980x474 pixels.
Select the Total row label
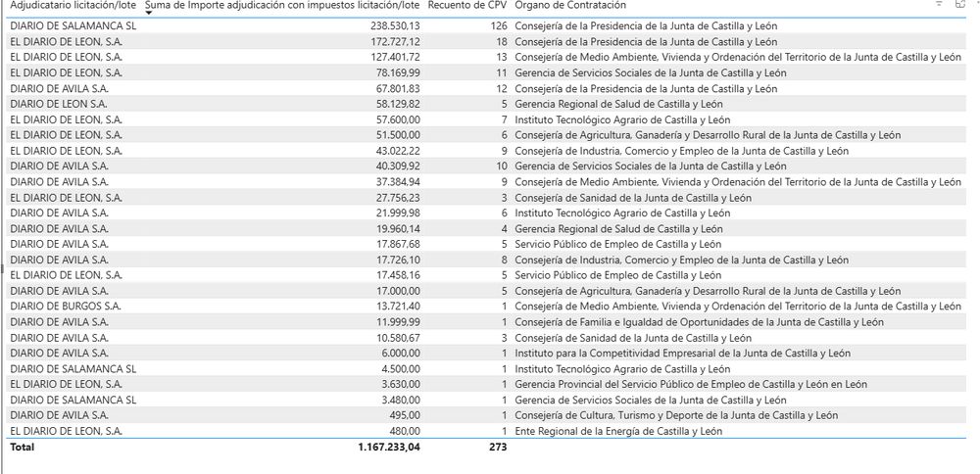point(22,448)
